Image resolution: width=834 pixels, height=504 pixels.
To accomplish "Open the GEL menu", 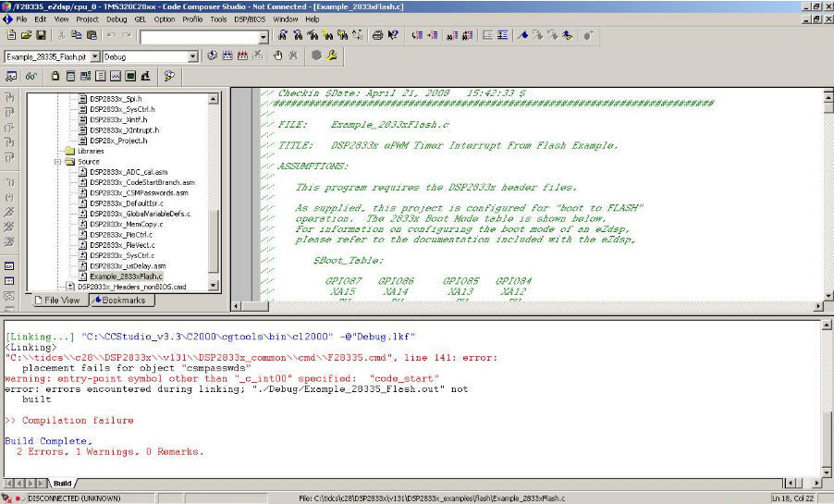I will (x=140, y=19).
